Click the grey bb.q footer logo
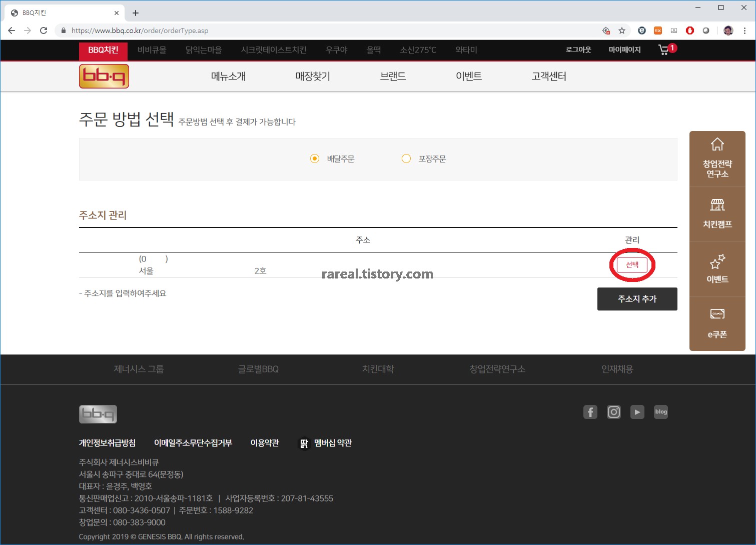Image resolution: width=756 pixels, height=545 pixels. (98, 414)
